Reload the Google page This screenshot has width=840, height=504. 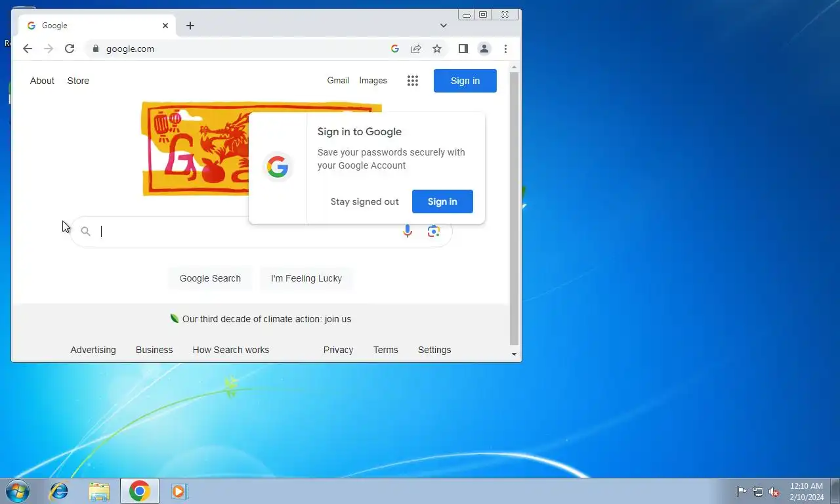pos(70,49)
